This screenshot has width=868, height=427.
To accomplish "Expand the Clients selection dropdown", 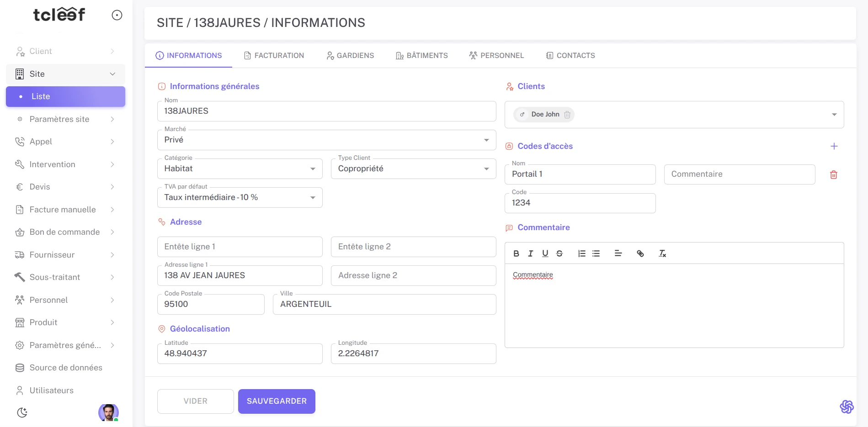I will 833,115.
